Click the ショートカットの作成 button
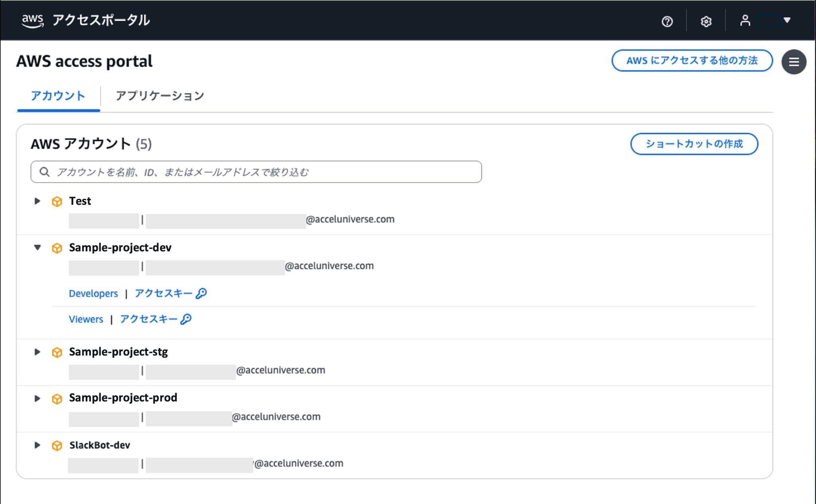 click(694, 144)
